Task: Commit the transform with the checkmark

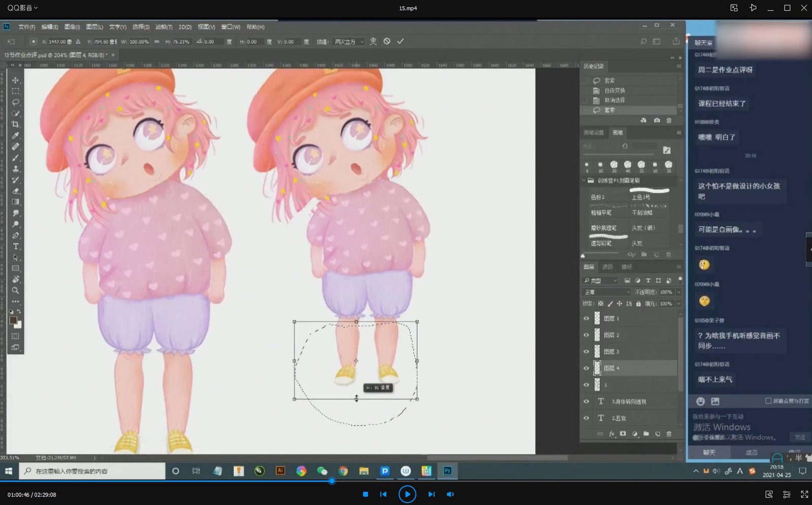Action: (x=400, y=42)
